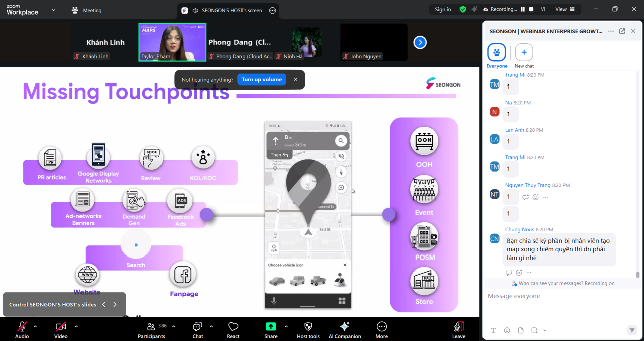Reply to Nguyen Thuy Trang's message
The width and height of the screenshot is (644, 341).
pyautogui.click(x=525, y=197)
